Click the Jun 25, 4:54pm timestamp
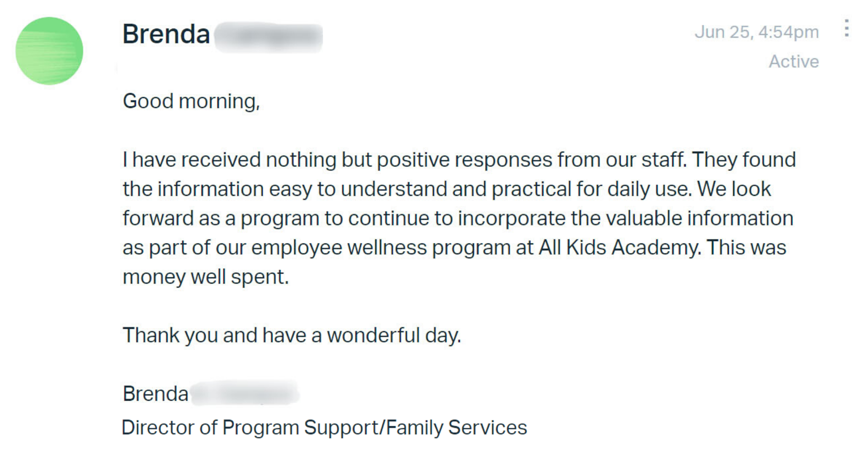This screenshot has width=868, height=465. tap(757, 32)
